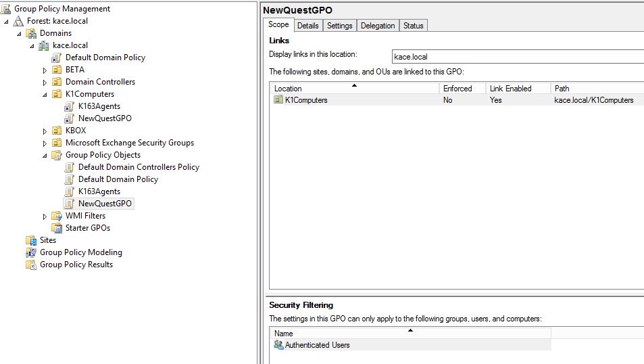Sort links by Path column header
This screenshot has height=364, width=644.
tap(597, 88)
